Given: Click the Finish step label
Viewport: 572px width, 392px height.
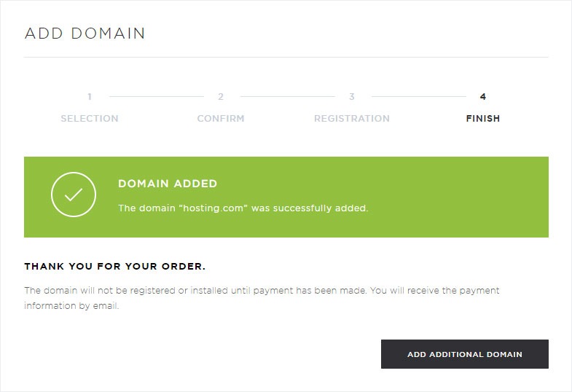Looking at the screenshot, I should pos(483,119).
